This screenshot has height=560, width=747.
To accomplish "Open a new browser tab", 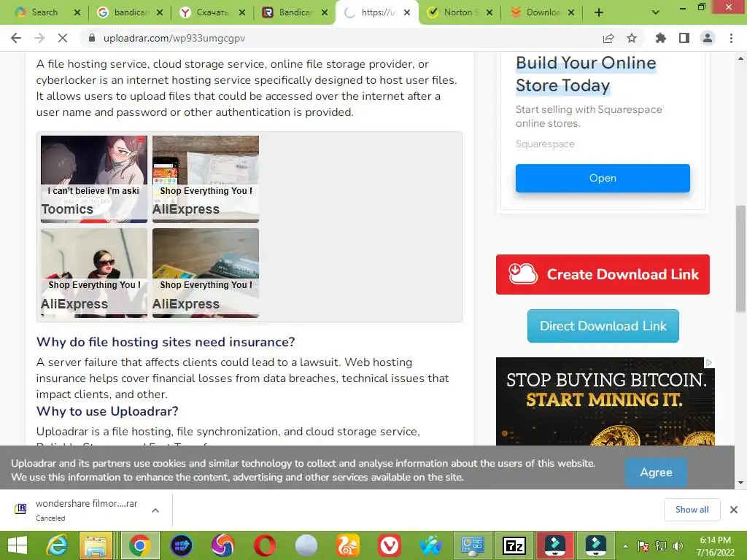I will (x=599, y=12).
